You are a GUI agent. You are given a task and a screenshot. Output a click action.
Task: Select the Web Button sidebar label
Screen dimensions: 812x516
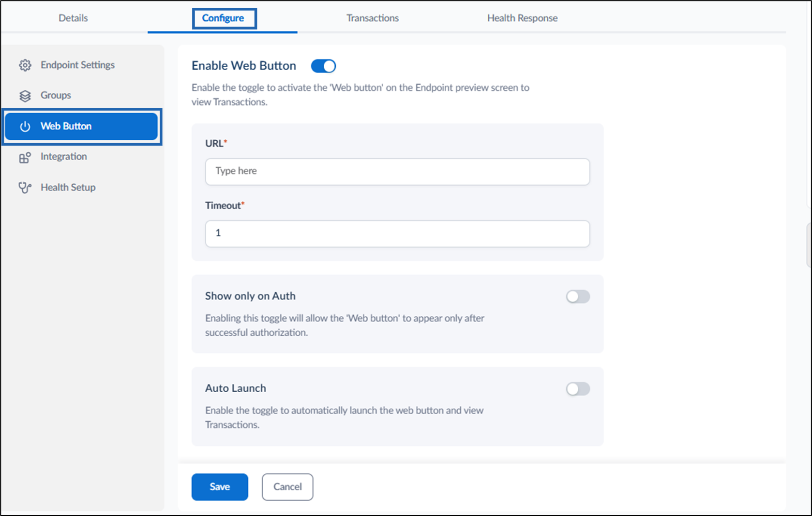[66, 126]
